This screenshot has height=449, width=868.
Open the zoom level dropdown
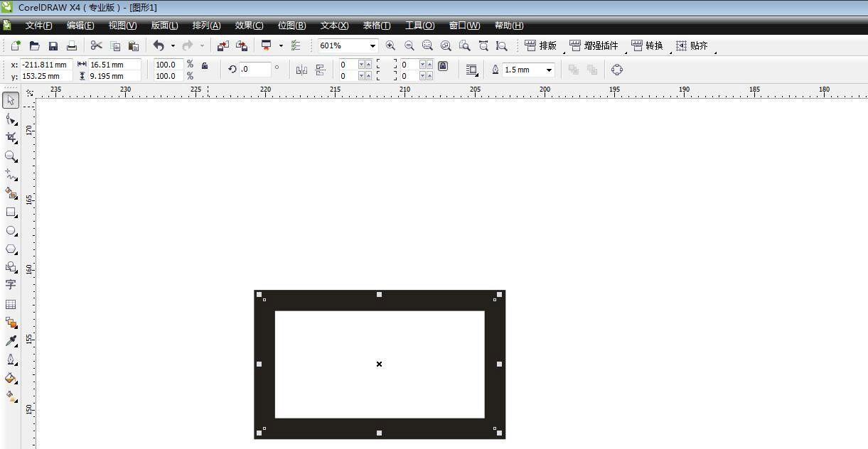(372, 45)
